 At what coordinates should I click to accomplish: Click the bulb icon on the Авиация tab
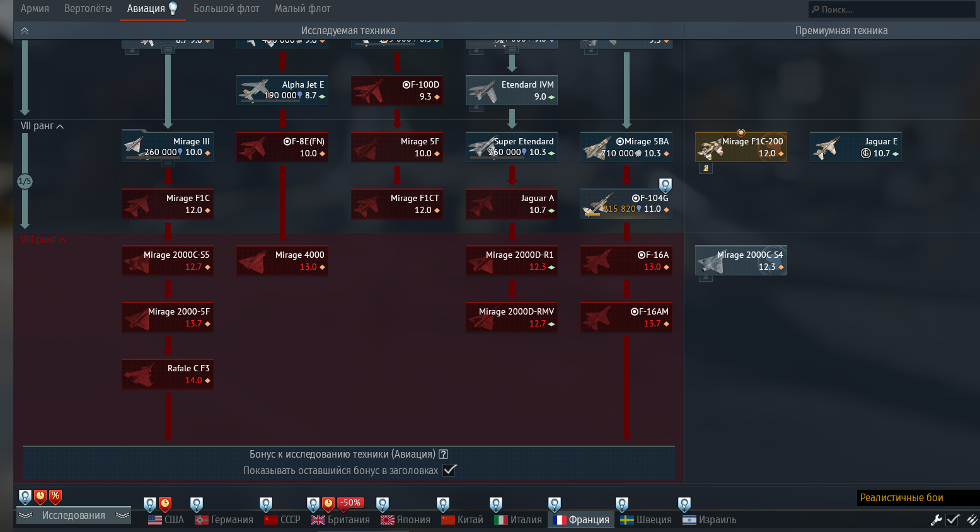pyautogui.click(x=173, y=8)
